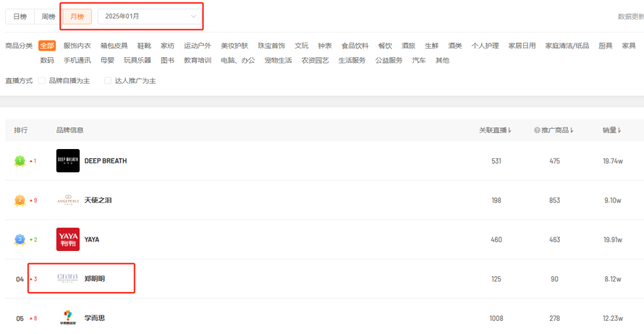The width and height of the screenshot is (644, 334).
Task: Open the DEEP BREATH brand logo
Action: point(68,160)
